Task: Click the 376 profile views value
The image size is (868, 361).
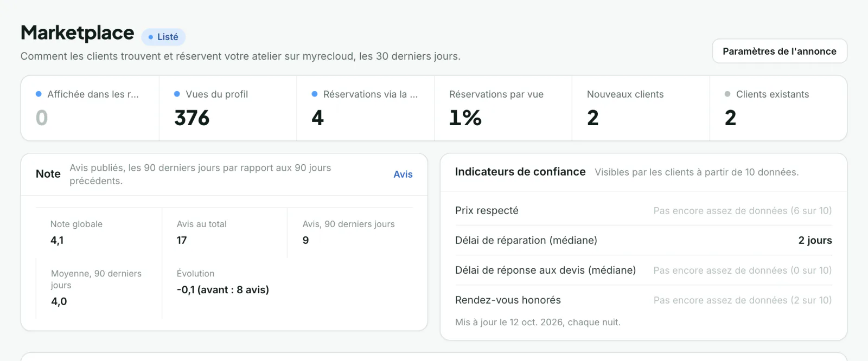Action: 192,118
